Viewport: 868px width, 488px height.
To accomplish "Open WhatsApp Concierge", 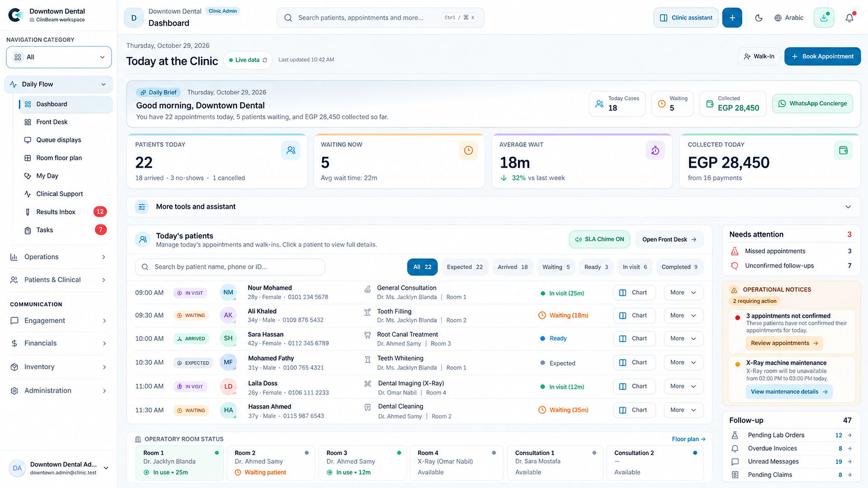I will [813, 104].
